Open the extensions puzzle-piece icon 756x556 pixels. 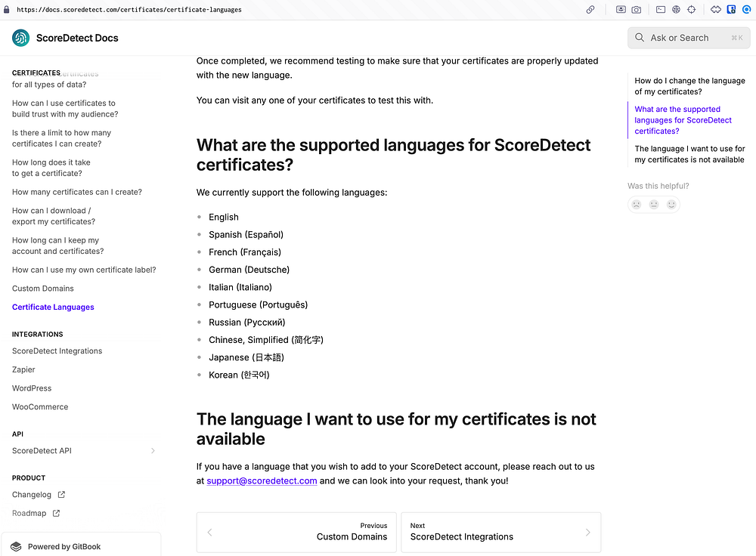[x=716, y=10]
